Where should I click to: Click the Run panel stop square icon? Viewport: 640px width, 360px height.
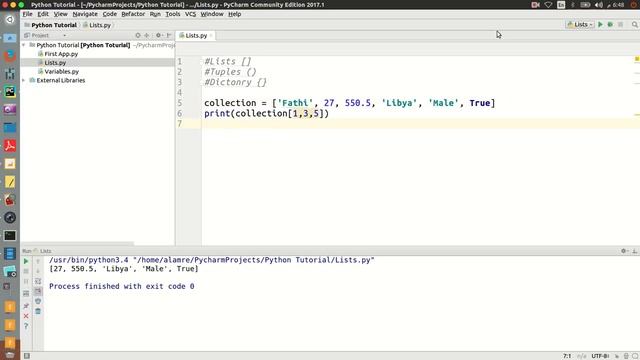pos(26,271)
